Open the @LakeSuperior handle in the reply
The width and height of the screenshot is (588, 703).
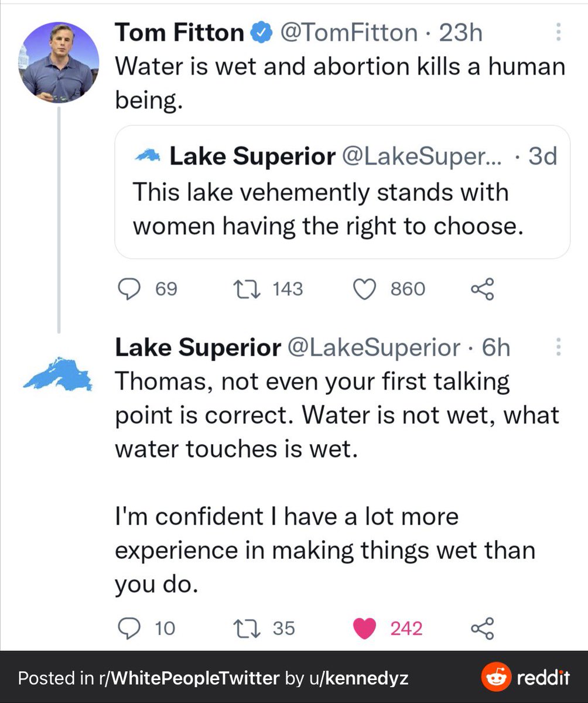click(374, 348)
